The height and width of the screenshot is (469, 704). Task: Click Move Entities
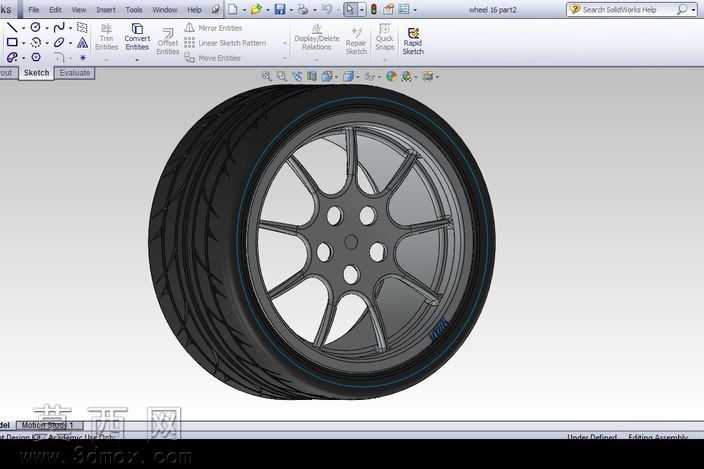click(x=213, y=58)
